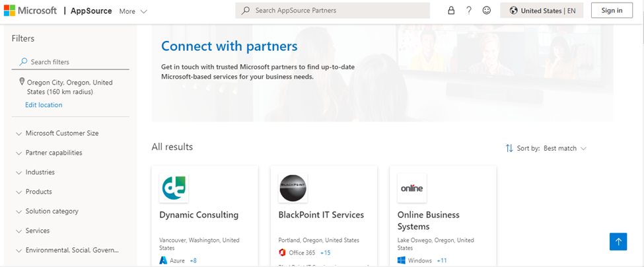Click the Sign in button
644x267 pixels.
(612, 11)
